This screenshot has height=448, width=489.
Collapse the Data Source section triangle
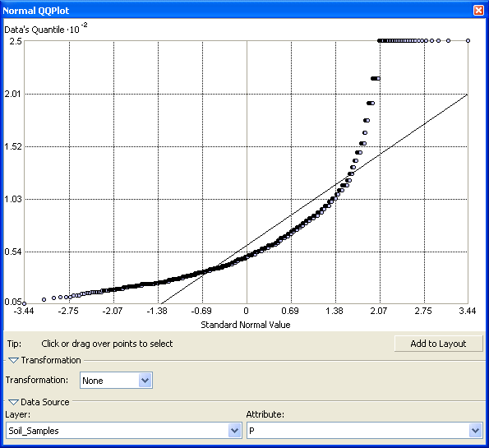coord(13,402)
